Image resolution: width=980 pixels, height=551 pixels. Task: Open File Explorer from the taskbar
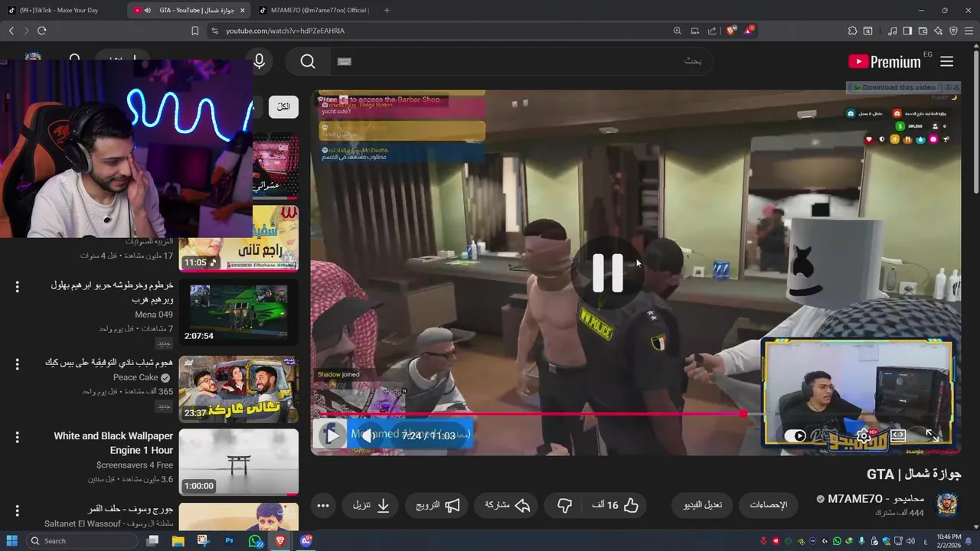178,541
